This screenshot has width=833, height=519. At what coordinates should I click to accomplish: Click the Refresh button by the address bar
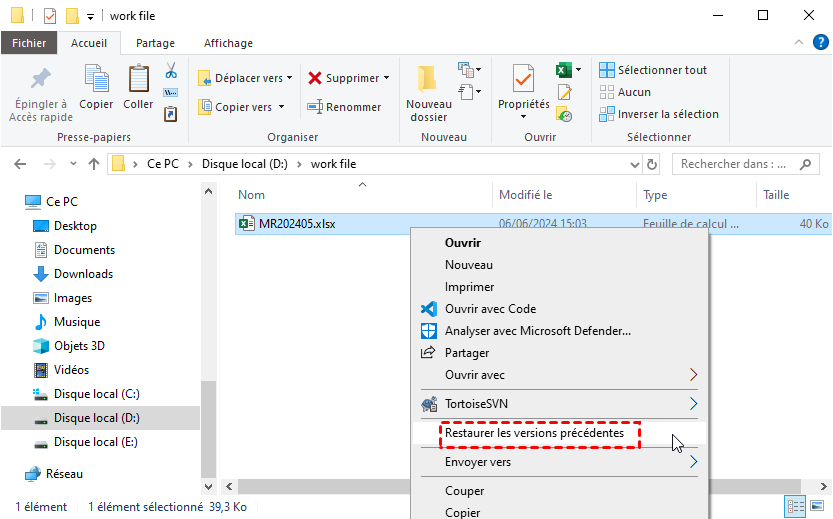coord(652,165)
